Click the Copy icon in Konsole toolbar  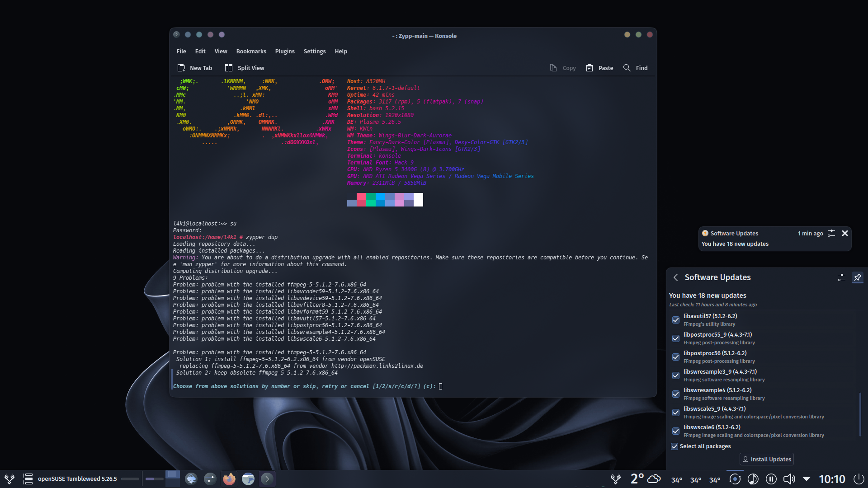[x=552, y=67]
